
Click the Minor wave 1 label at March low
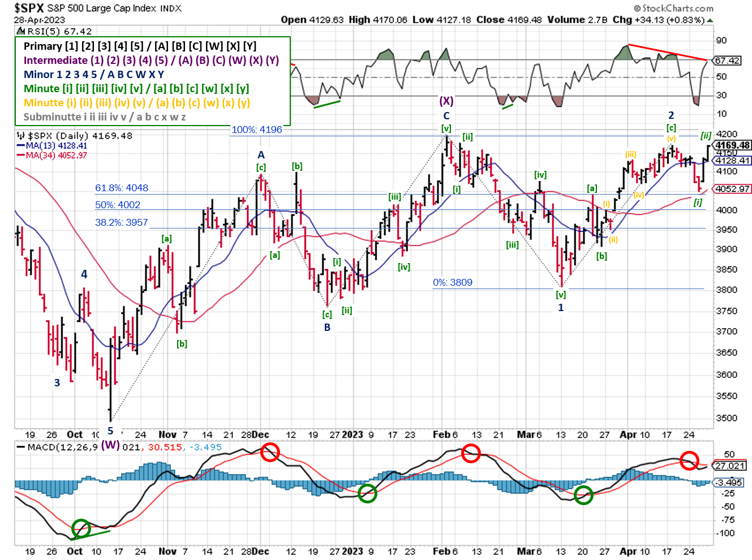(x=561, y=308)
